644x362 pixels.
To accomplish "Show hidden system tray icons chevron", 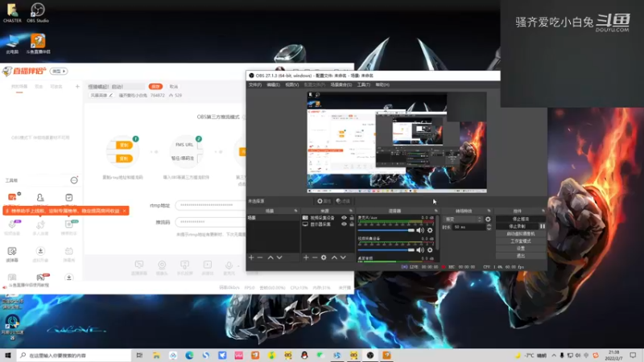I will tap(554, 356).
